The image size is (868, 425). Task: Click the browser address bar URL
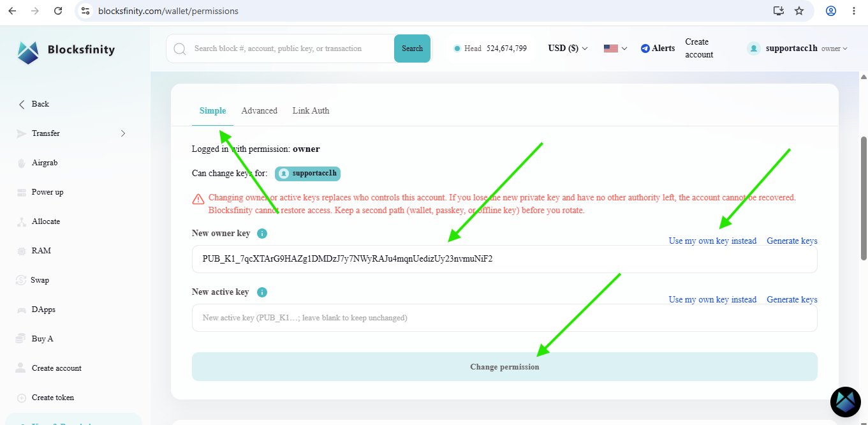(x=168, y=11)
